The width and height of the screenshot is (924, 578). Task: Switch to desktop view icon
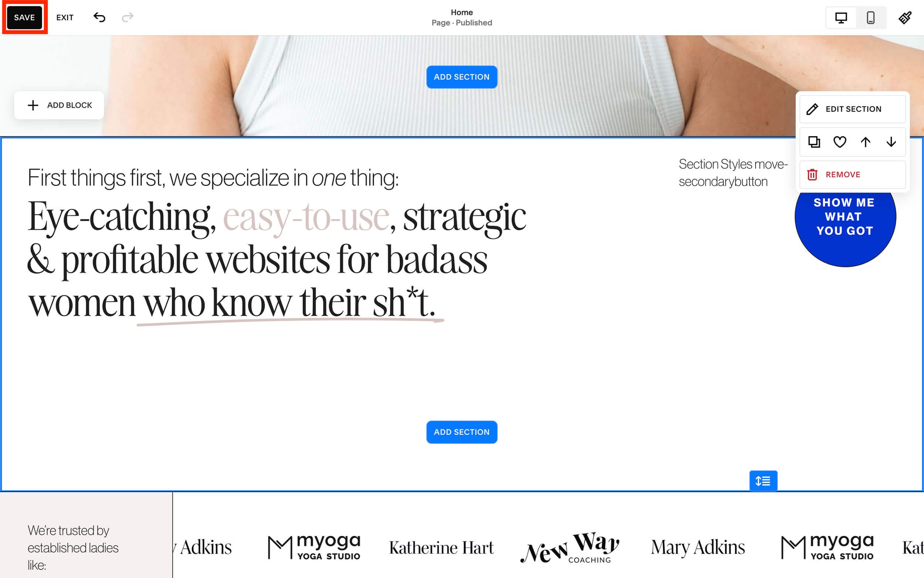(x=841, y=18)
